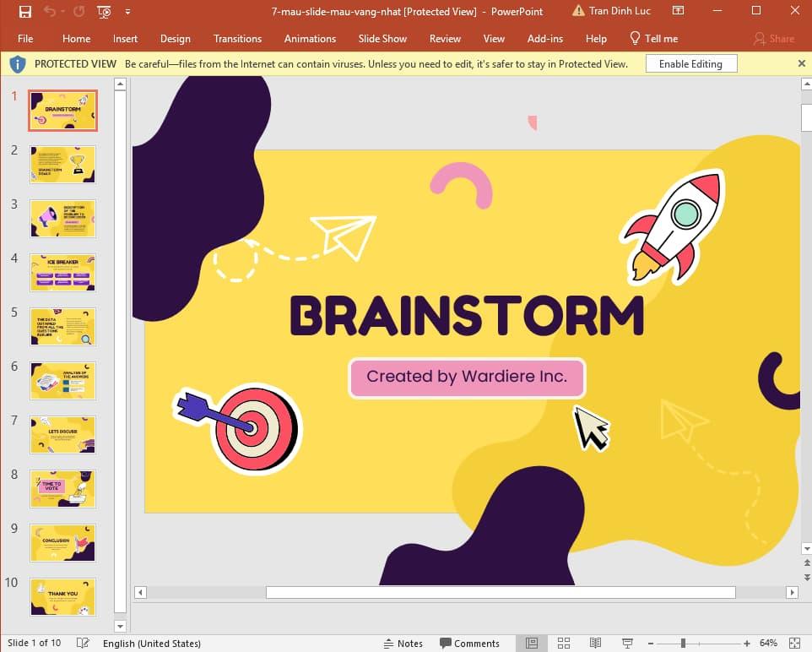Click the Save icon in Quick Access Toolbar
The image size is (812, 652).
tap(24, 12)
